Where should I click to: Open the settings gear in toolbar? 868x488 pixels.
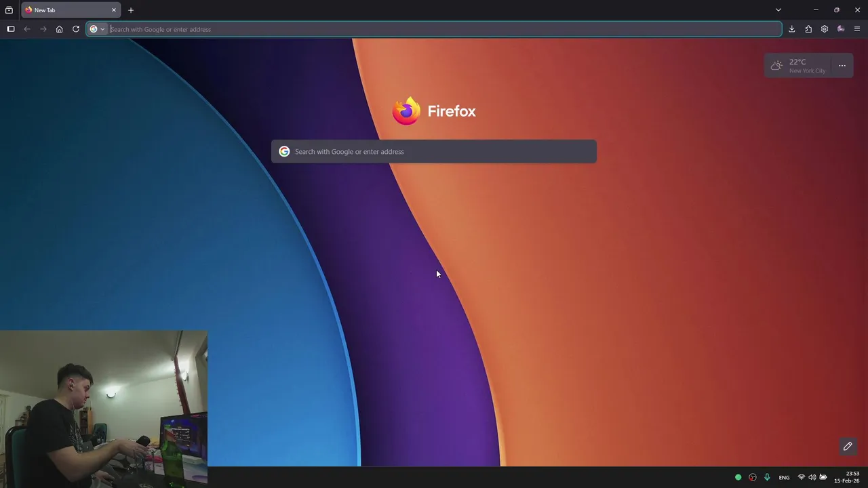point(825,29)
